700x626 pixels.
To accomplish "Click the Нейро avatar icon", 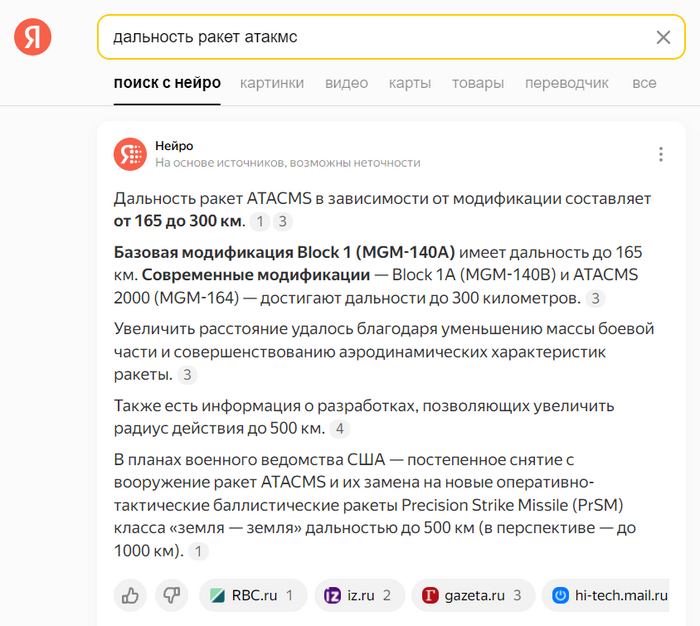I will coord(130,154).
